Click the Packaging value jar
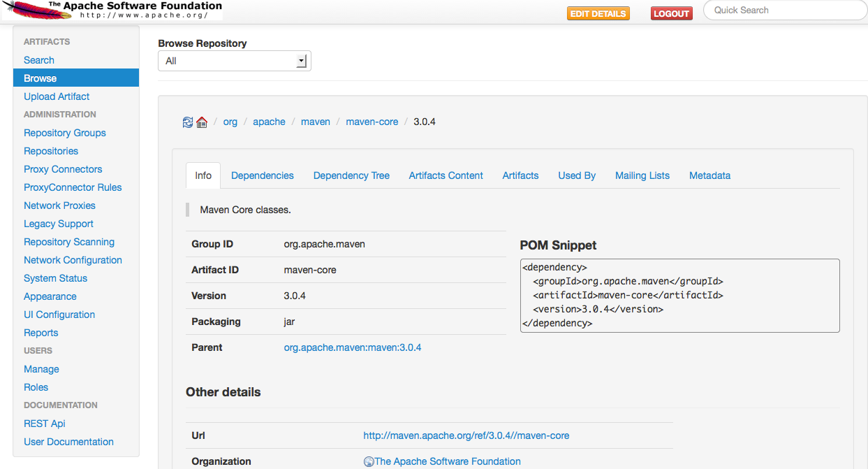868x469 pixels. point(289,322)
